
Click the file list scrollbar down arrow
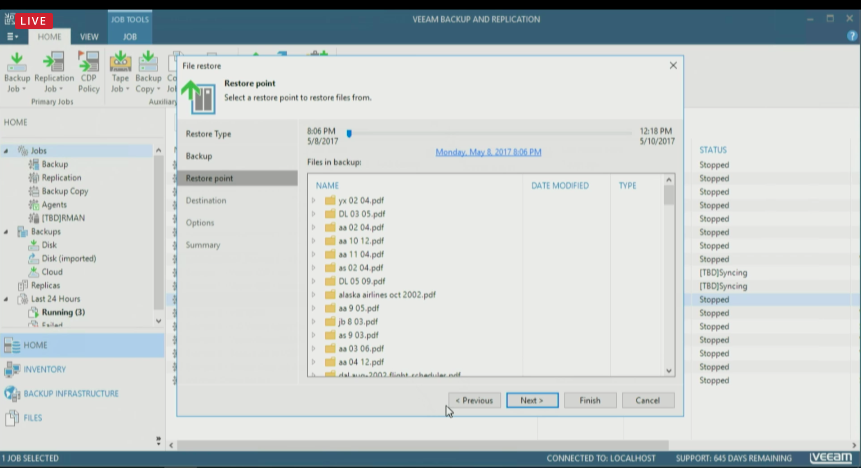pyautogui.click(x=669, y=370)
